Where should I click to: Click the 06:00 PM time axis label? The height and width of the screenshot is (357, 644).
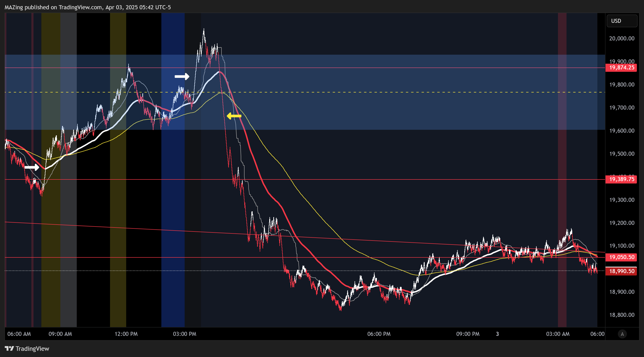click(x=379, y=334)
